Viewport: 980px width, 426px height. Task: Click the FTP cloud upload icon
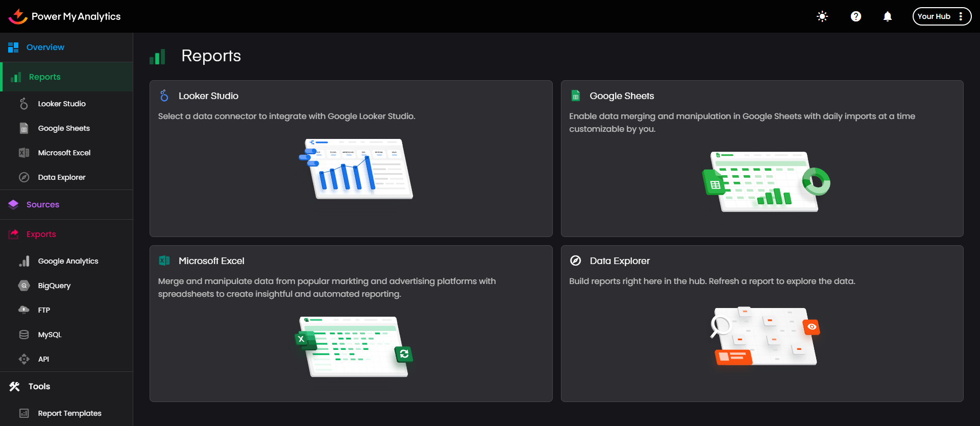tap(24, 310)
